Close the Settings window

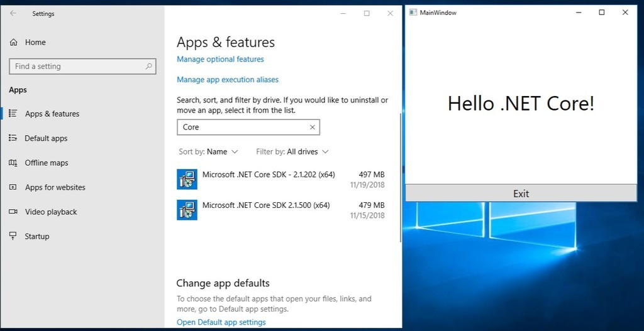pyautogui.click(x=390, y=14)
